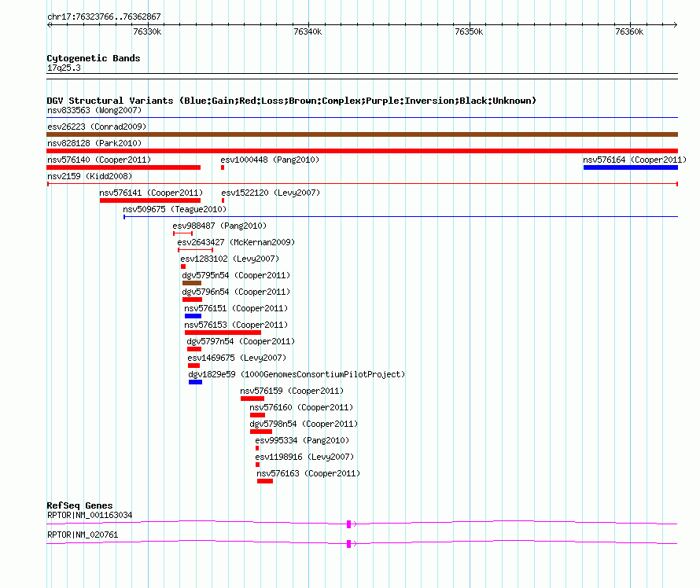The image size is (700, 588).
Task: Click the esv26223 (Conrad2009) label
Action: click(97, 127)
